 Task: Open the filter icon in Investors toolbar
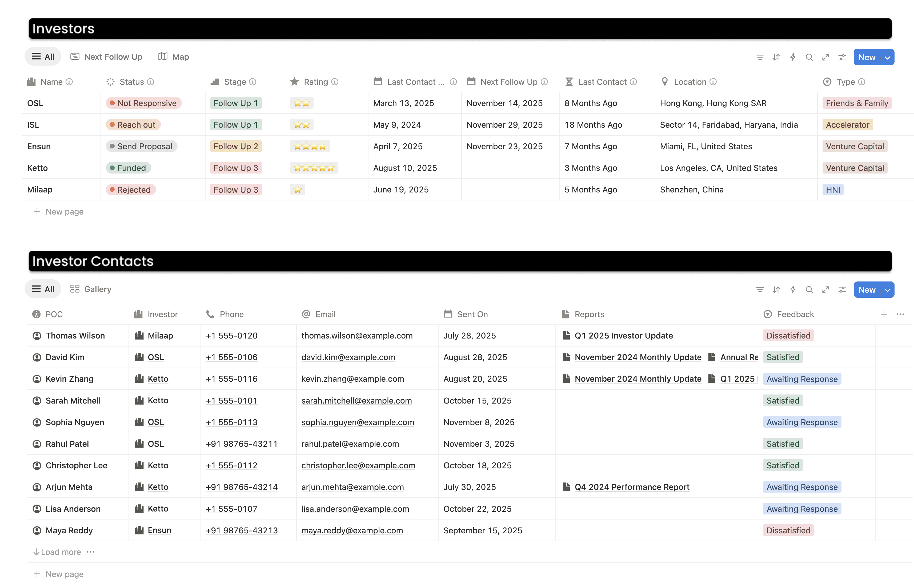[x=759, y=57]
